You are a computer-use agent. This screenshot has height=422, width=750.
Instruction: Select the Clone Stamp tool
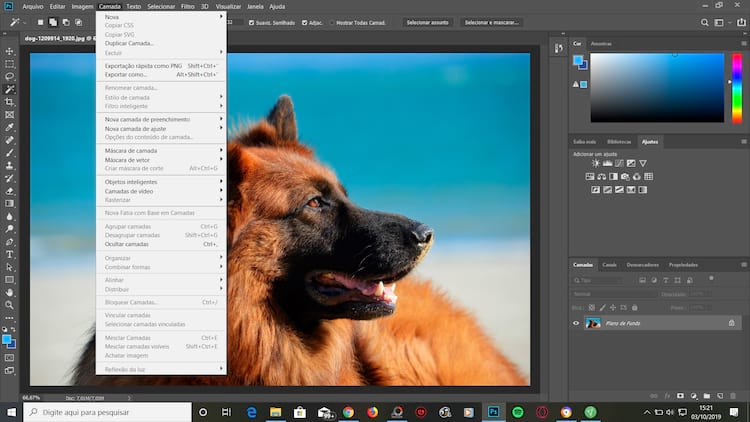point(10,166)
